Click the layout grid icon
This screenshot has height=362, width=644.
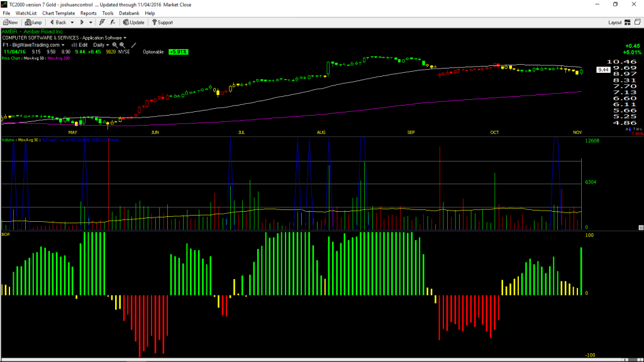[628, 23]
